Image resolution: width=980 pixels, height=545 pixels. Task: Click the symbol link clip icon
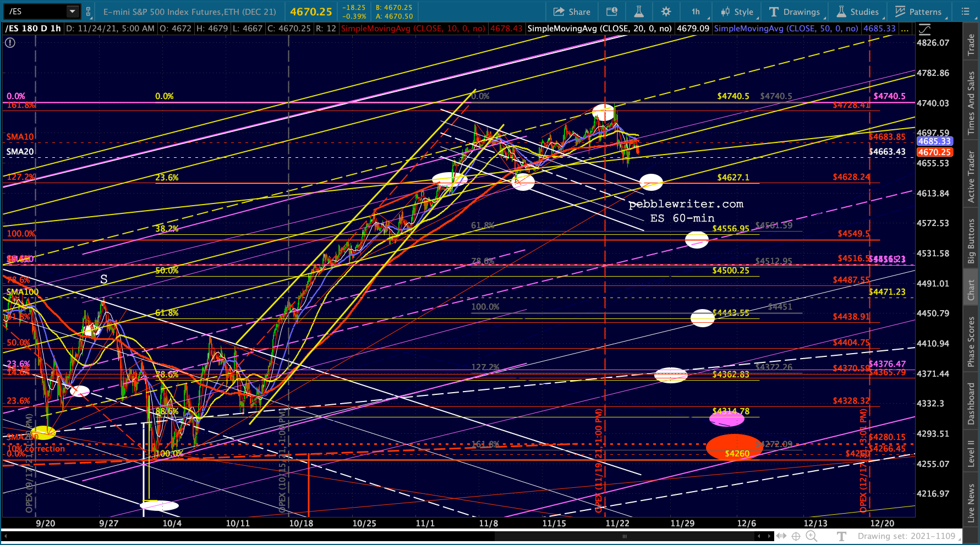pos(88,12)
